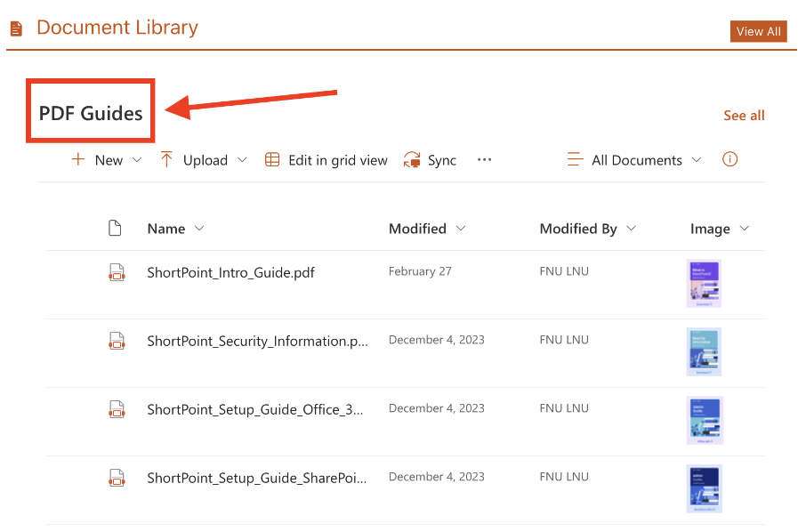Click the Security Information cover thumbnail

(704, 351)
